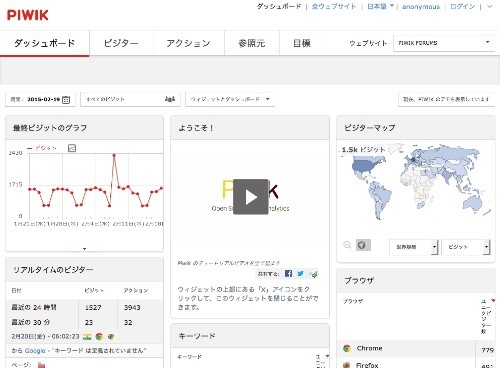The image size is (500, 368).
Task: Click the 779 Chrome visitors value
Action: pos(487,350)
